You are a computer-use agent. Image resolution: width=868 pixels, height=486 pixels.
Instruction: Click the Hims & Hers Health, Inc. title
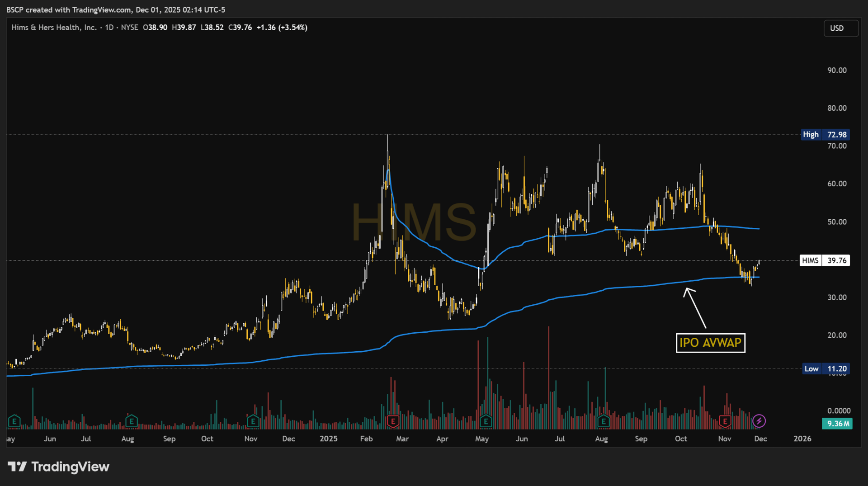click(54, 28)
